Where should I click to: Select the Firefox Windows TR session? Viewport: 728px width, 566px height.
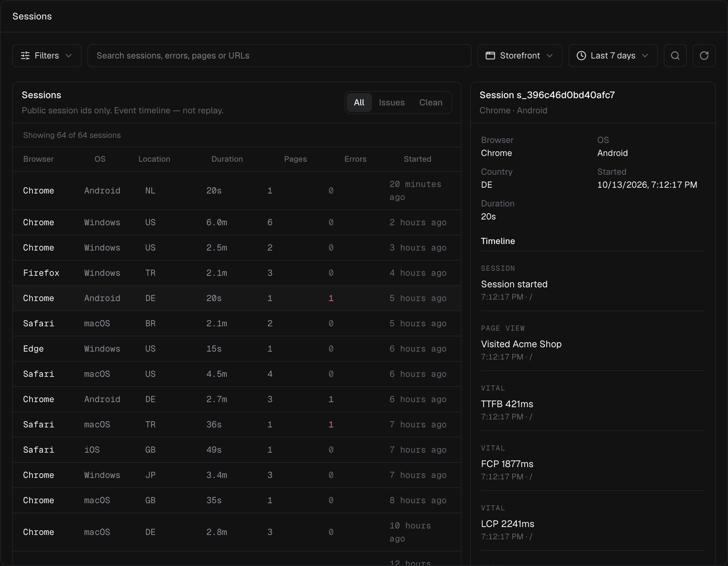(237, 273)
